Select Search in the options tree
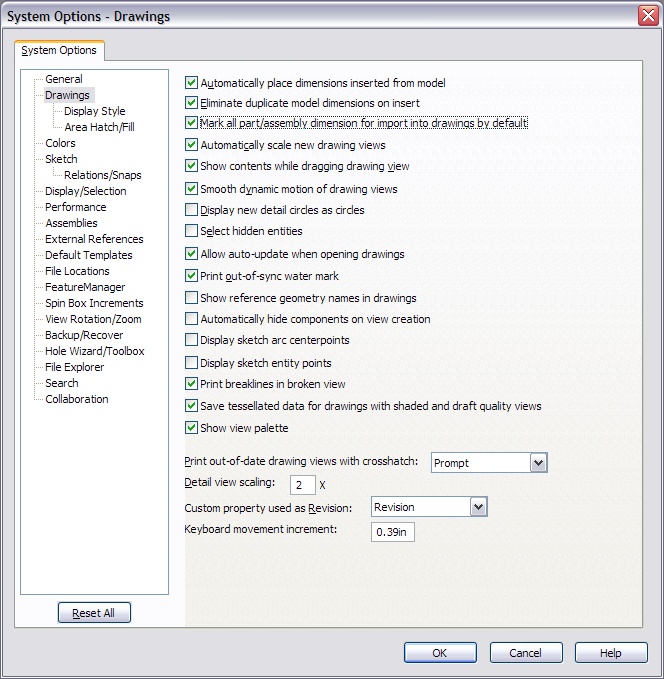This screenshot has height=679, width=664. pos(62,383)
